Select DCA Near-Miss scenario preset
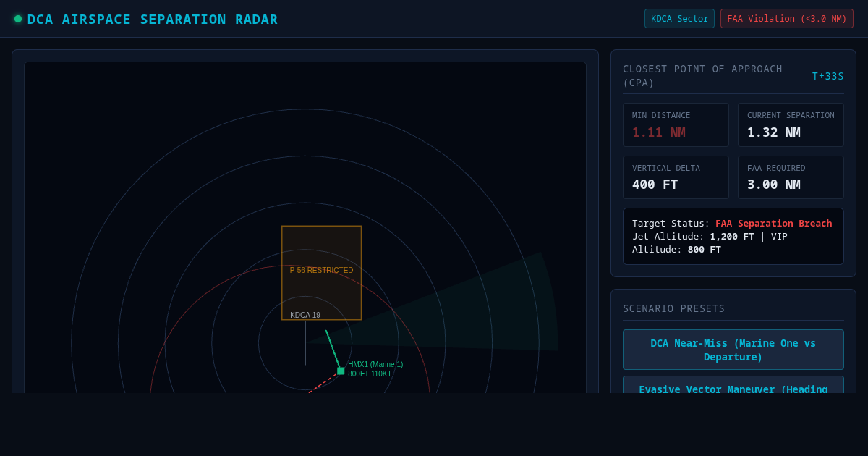868x456 pixels. [x=733, y=350]
